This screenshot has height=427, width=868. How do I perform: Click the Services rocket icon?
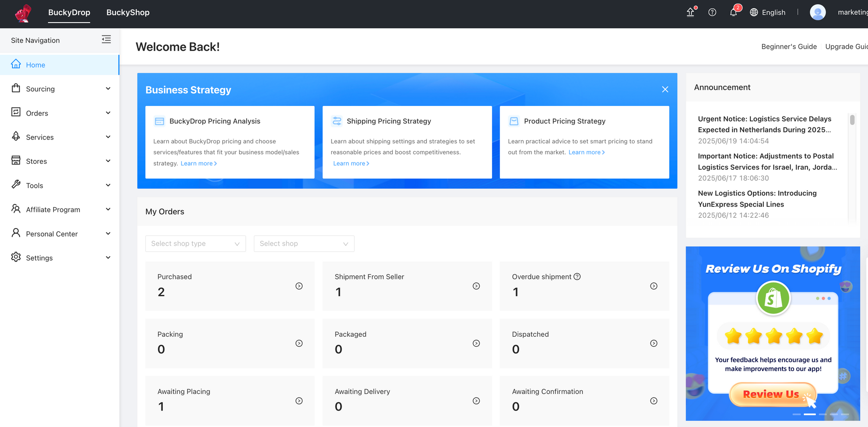point(16,136)
